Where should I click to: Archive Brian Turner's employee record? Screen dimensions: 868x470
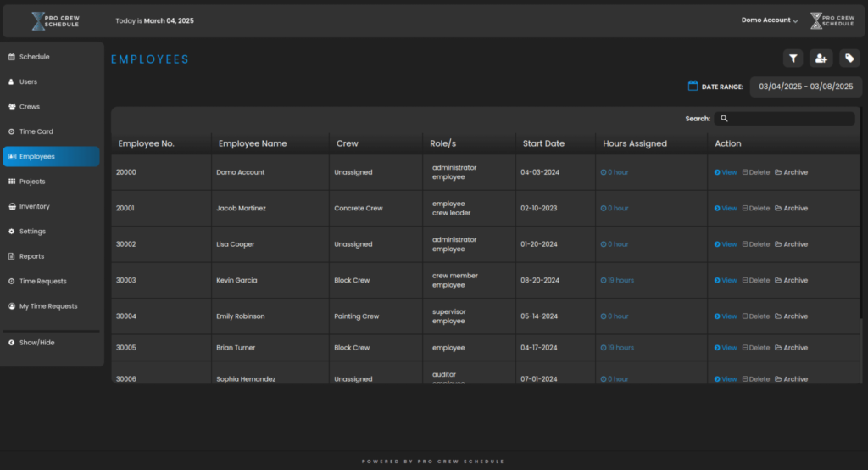[x=791, y=348]
